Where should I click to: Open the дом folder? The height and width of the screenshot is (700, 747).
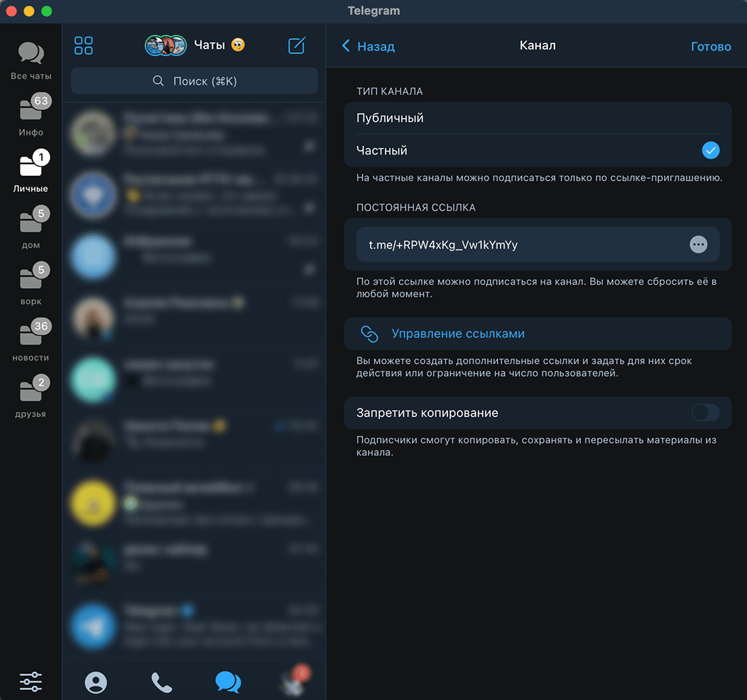[31, 228]
